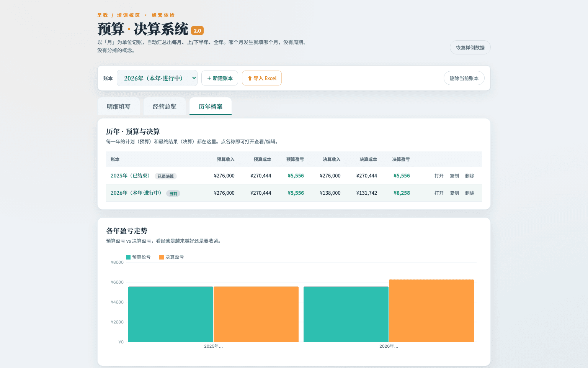
Task: Click the 决算收入 column header
Action: click(x=332, y=159)
